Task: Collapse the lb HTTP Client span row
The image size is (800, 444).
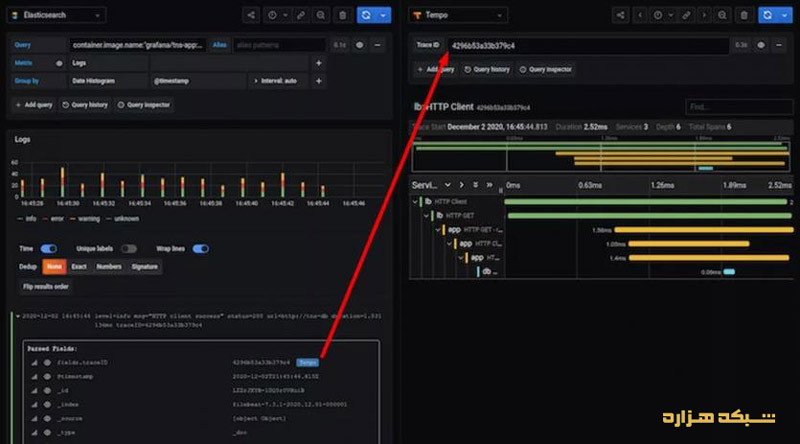Action: coord(415,202)
